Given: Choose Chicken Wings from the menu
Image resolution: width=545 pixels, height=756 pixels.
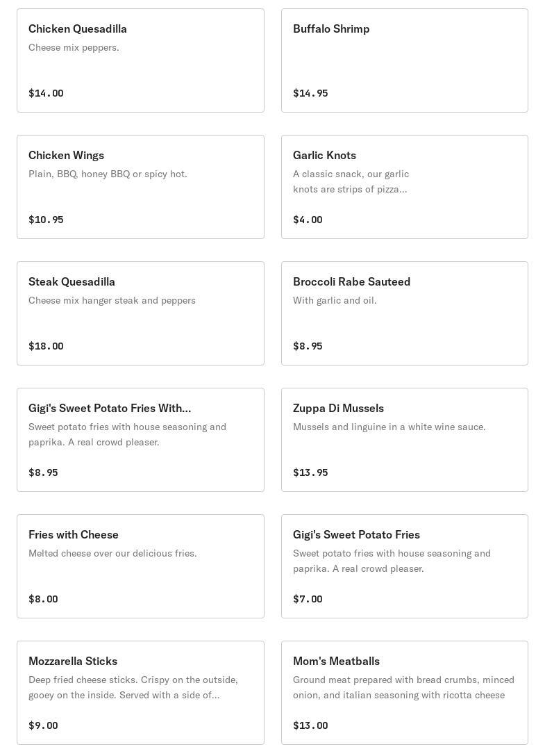Looking at the screenshot, I should point(140,187).
